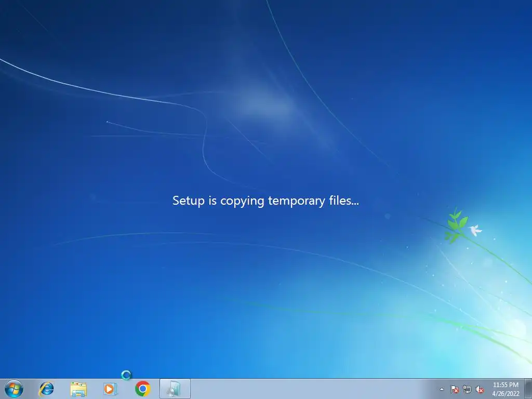This screenshot has height=399, width=532.
Task: Click the Show Desktop strip beside the clock
Action: (528, 389)
